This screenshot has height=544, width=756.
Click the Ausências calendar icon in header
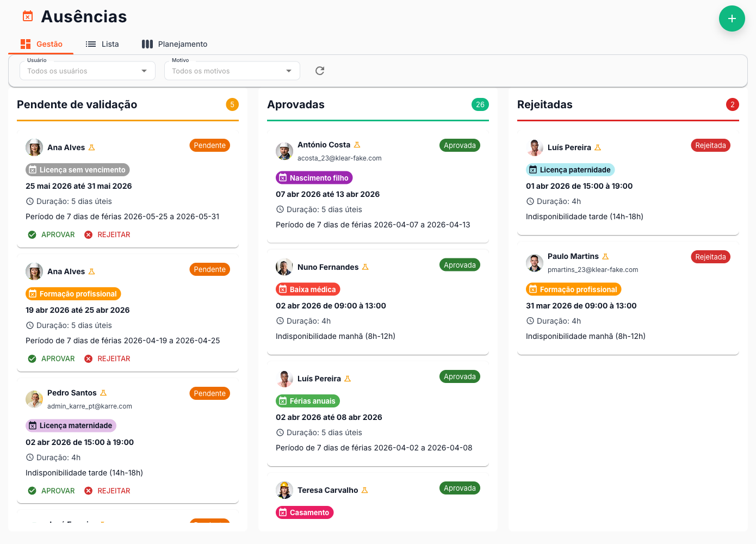pyautogui.click(x=28, y=16)
